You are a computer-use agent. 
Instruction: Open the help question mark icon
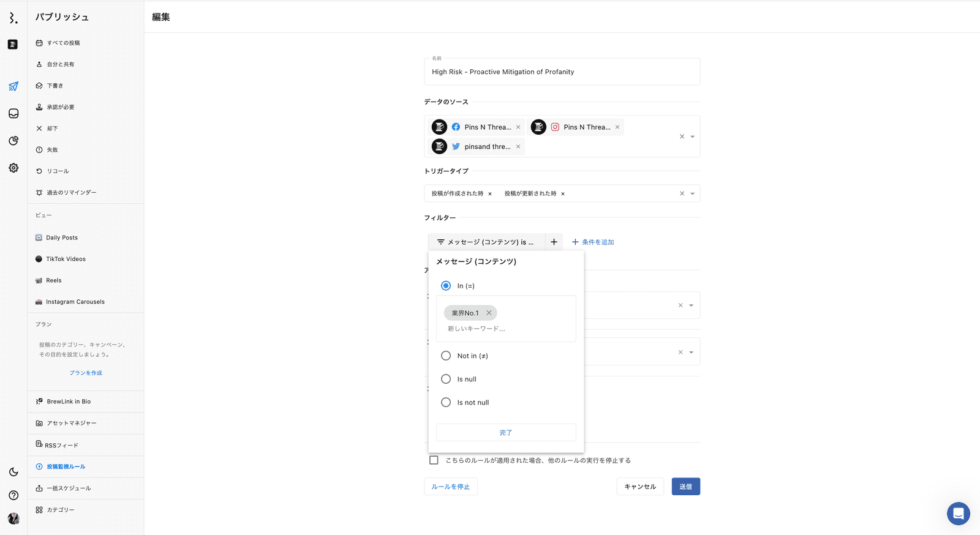(x=13, y=495)
